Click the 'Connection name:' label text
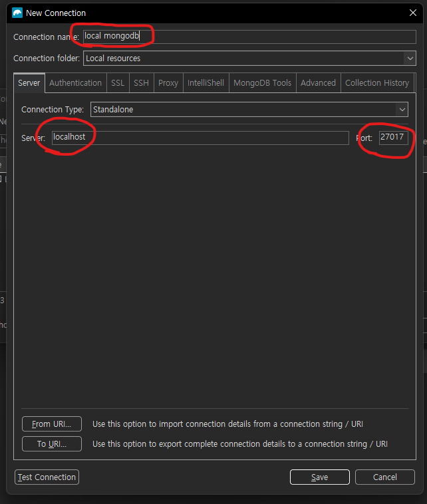 coord(46,37)
